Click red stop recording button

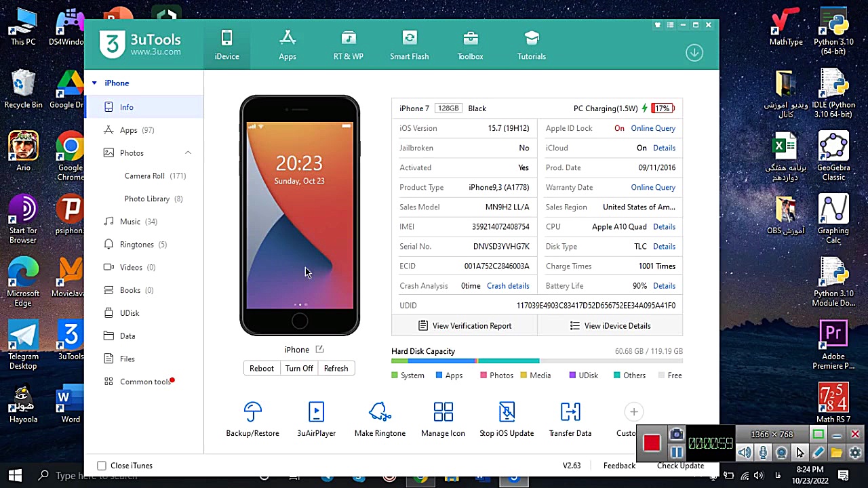coord(652,443)
